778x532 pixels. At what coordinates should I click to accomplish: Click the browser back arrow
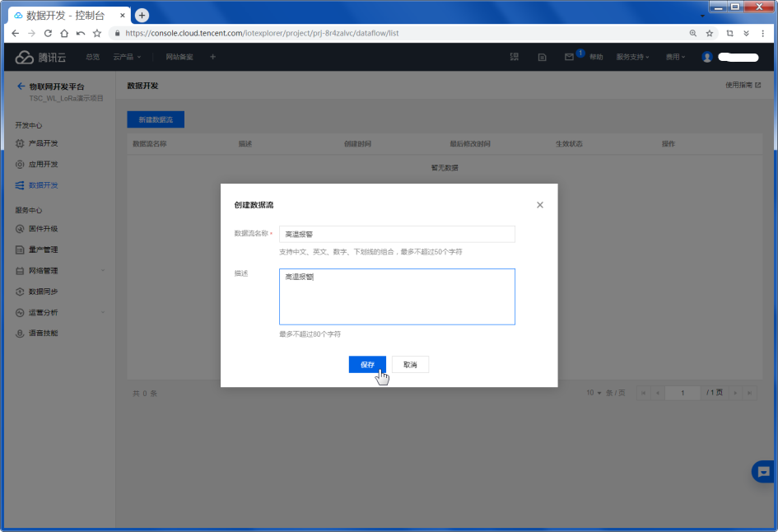16,33
